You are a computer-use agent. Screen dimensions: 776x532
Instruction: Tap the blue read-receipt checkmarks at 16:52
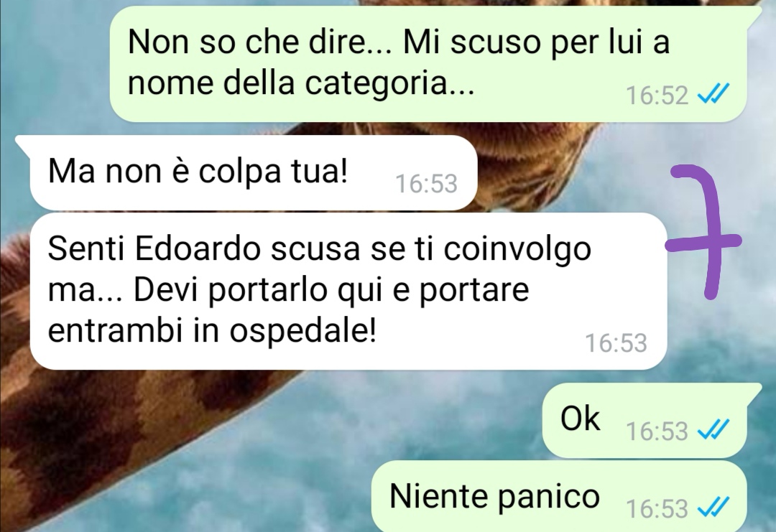click(713, 94)
